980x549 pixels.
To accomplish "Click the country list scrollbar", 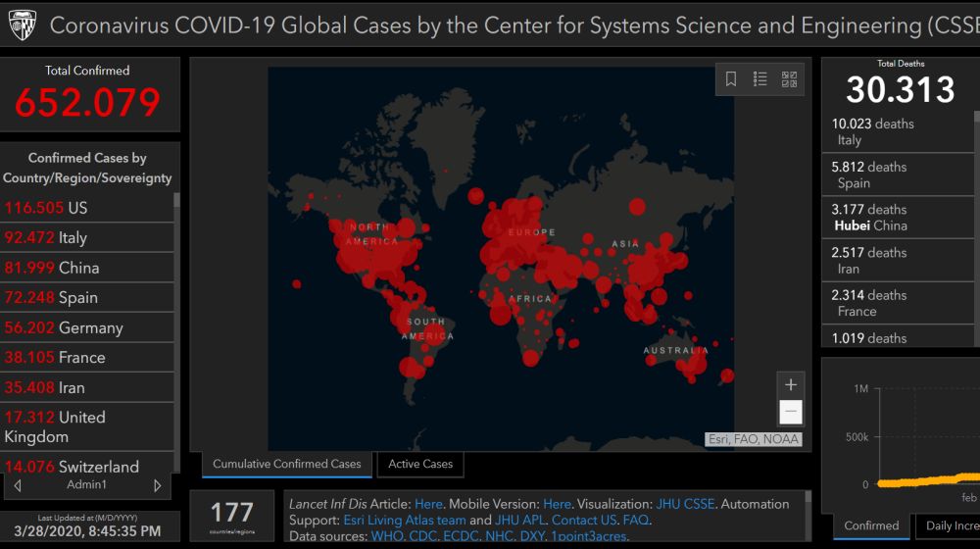I will [x=176, y=324].
